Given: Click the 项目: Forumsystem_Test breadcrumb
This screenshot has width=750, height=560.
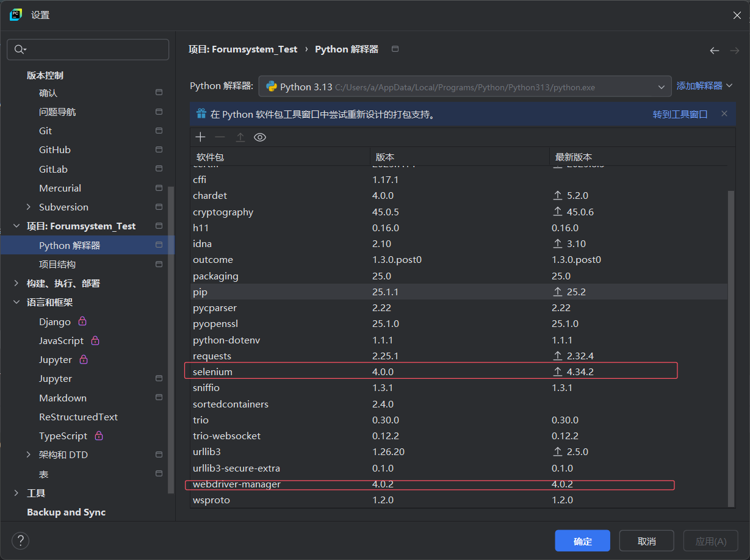Looking at the screenshot, I should coord(243,49).
